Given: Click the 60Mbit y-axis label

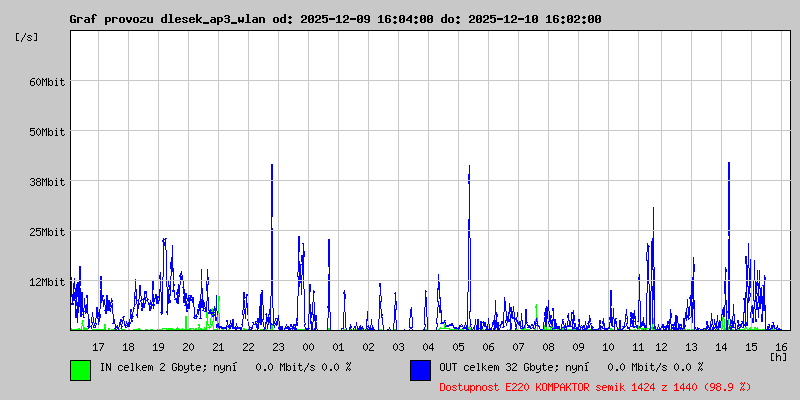Looking at the screenshot, I should point(48,82).
